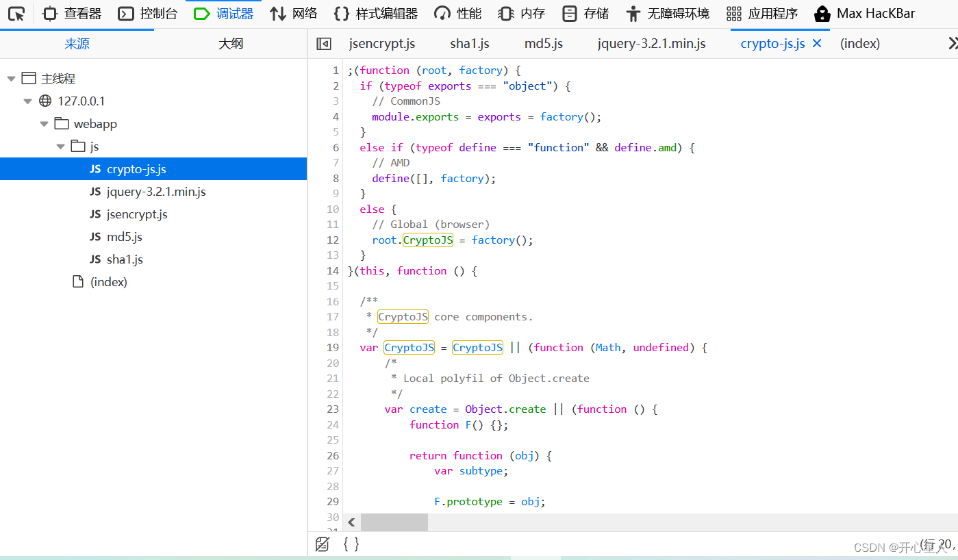Select the 调试器 debugger tab
The height and width of the screenshot is (560, 958).
click(223, 14)
